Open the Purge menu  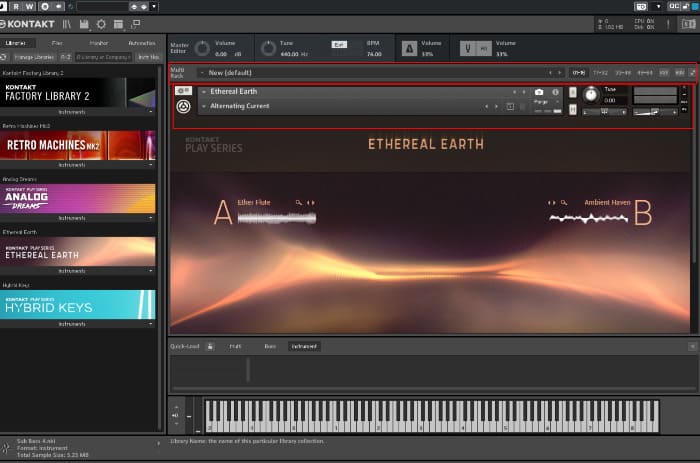pos(545,102)
